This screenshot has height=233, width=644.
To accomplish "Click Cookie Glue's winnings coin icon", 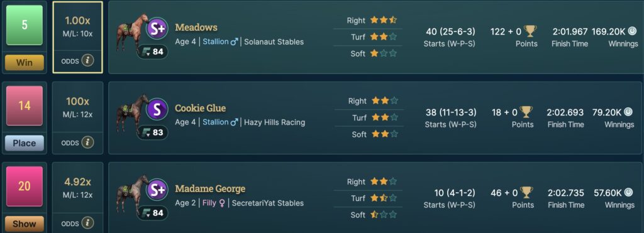I will pos(628,112).
